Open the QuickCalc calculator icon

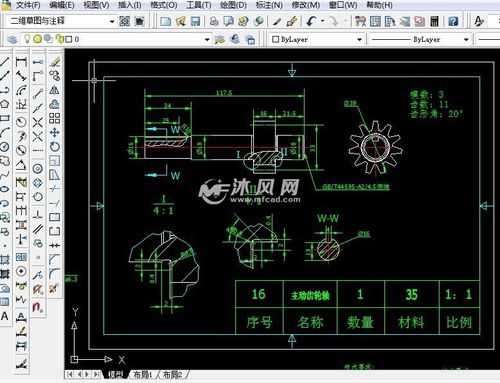tap(434, 21)
